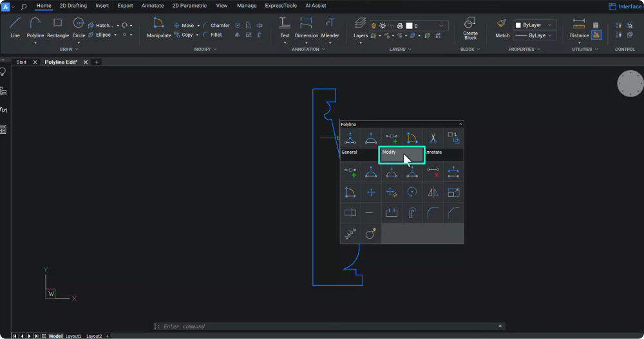
Task: Select the scissors icon in the Polyline panel
Action: (x=433, y=137)
